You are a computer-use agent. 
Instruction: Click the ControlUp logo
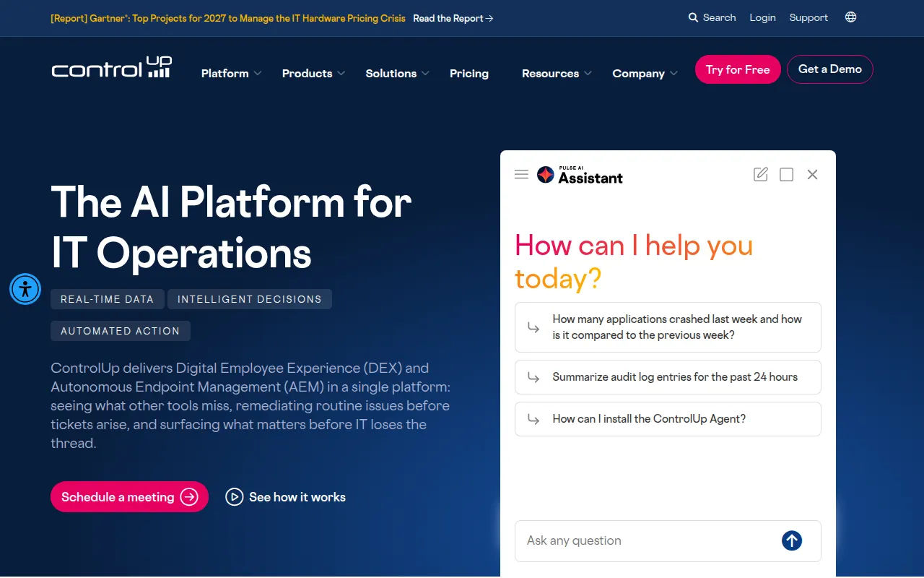tap(111, 67)
